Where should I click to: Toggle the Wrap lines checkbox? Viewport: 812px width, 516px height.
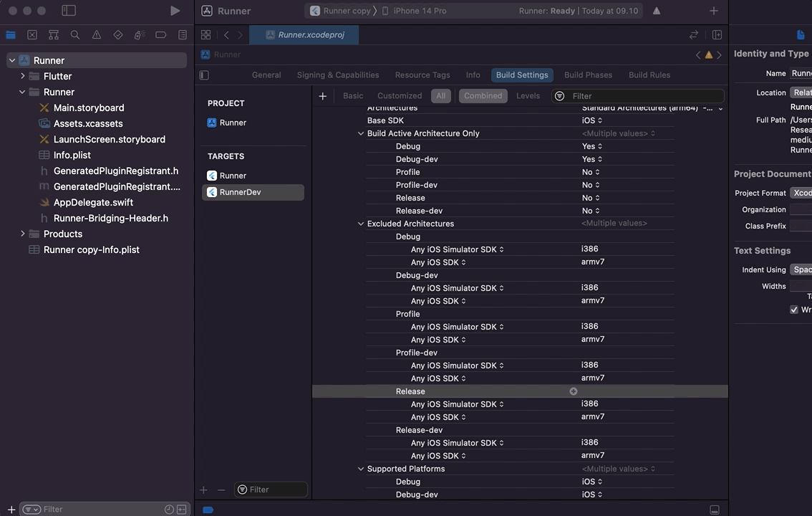click(x=793, y=310)
